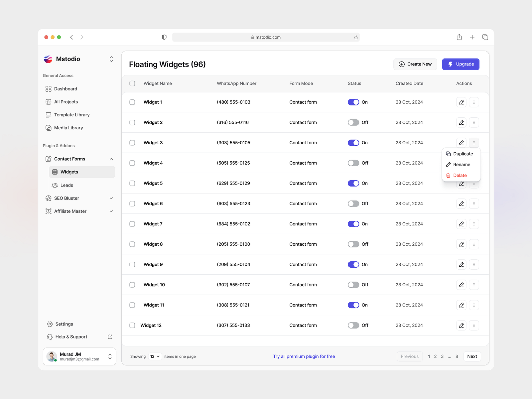This screenshot has width=532, height=399.
Task: Open the edit pencil for Widget 1
Action: click(x=461, y=102)
